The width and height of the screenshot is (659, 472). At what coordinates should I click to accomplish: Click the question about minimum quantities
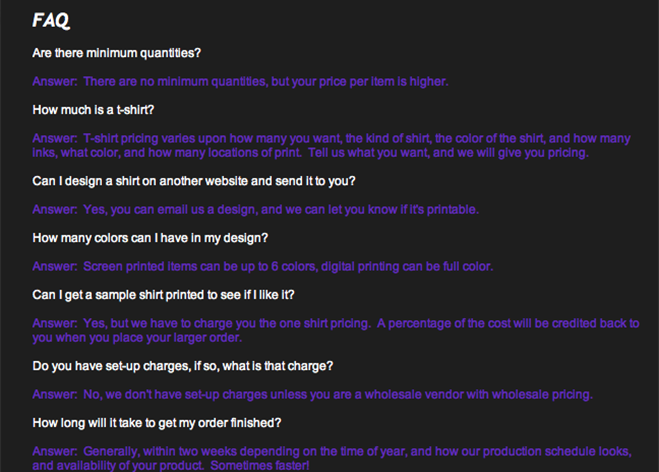point(116,53)
